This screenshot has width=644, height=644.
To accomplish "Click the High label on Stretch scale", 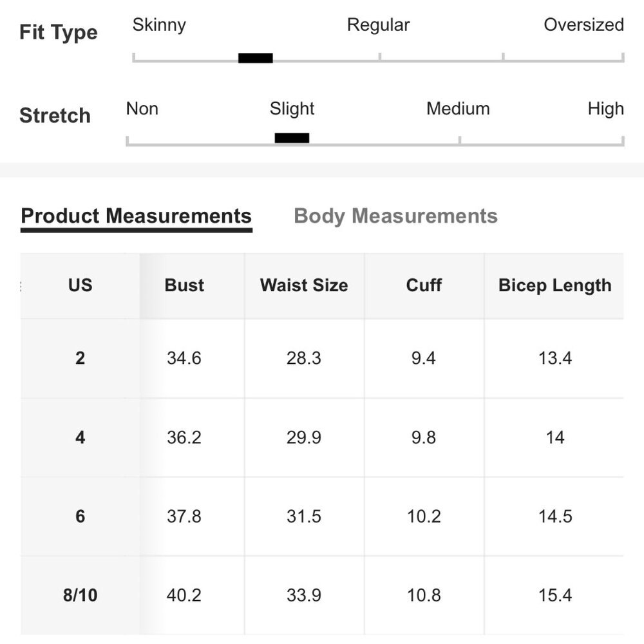I will click(x=605, y=108).
